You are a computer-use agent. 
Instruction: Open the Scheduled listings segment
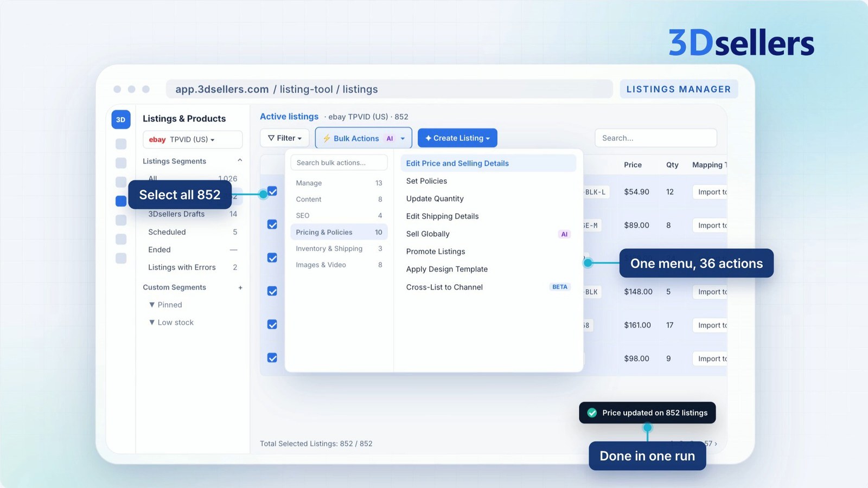193,232
